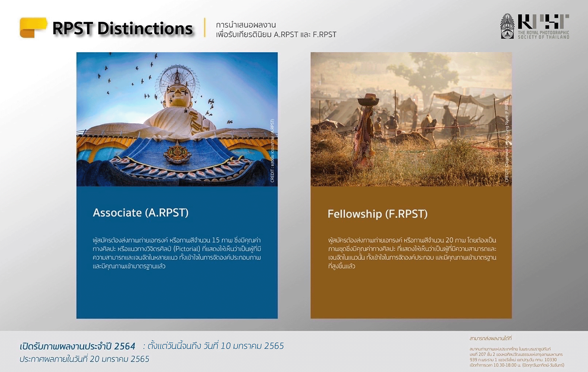Click the 'สามารถส่งผลงานได้ที่' heading
The image size is (588, 372).
(x=490, y=338)
